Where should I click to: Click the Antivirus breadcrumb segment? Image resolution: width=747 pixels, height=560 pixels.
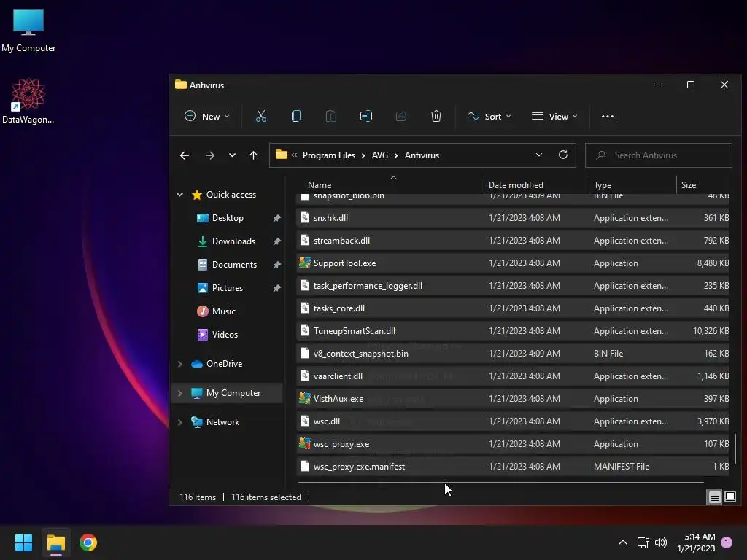(x=422, y=155)
